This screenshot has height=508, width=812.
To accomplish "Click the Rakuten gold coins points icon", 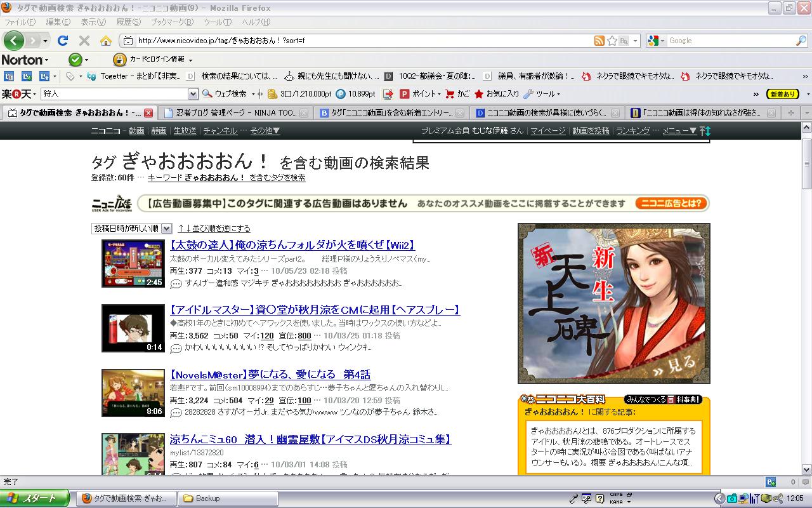I will (x=272, y=94).
